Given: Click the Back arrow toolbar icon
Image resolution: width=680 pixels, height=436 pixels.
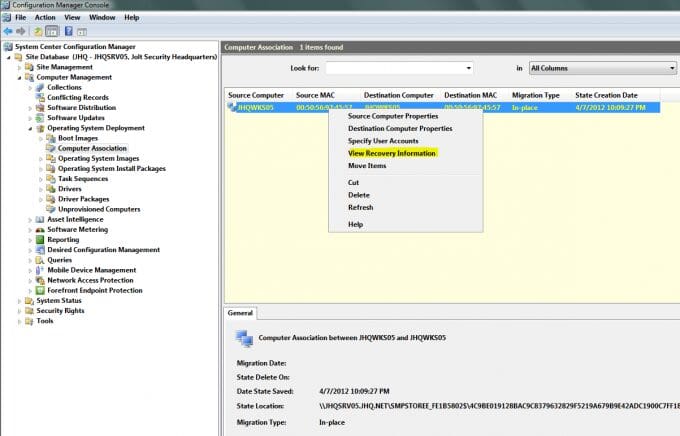Looking at the screenshot, I should 7,31.
